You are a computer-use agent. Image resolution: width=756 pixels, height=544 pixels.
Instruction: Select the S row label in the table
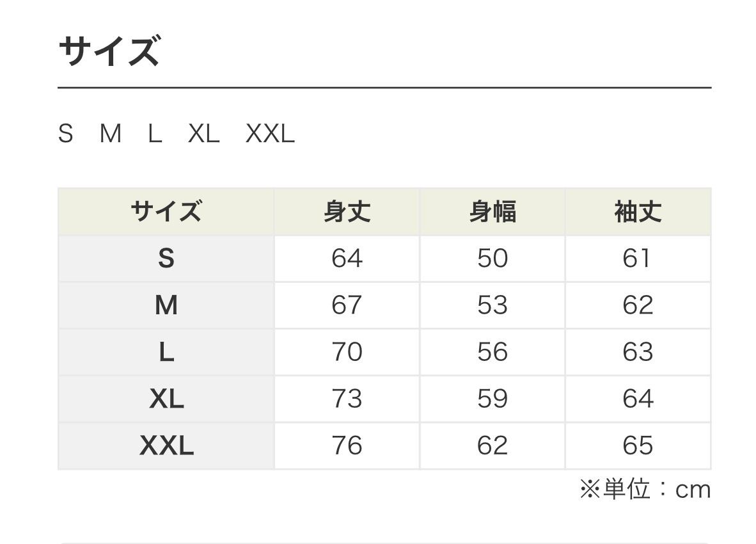(x=166, y=259)
